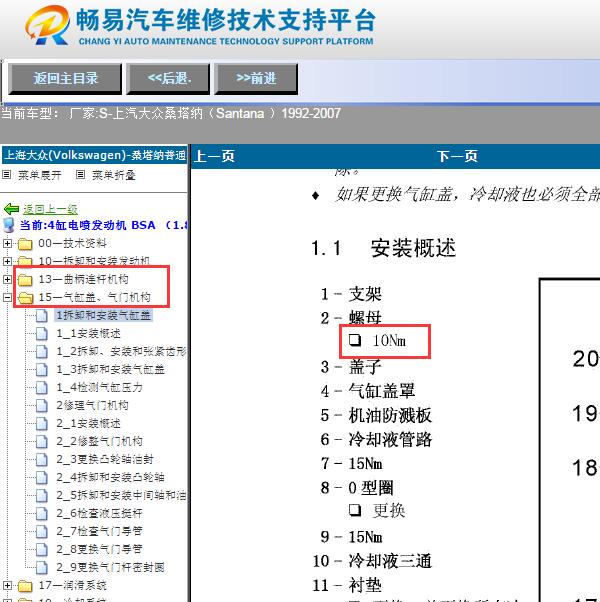Click the 1.1 安装概述 heading
This screenshot has height=602, width=600.
tap(383, 248)
